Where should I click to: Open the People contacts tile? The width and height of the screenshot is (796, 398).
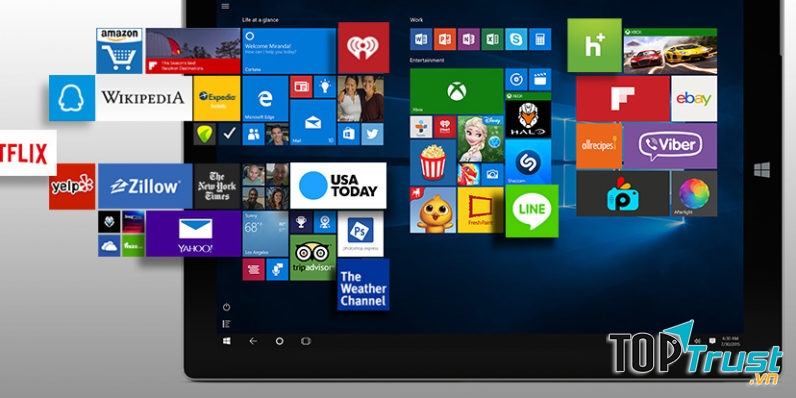(x=253, y=135)
